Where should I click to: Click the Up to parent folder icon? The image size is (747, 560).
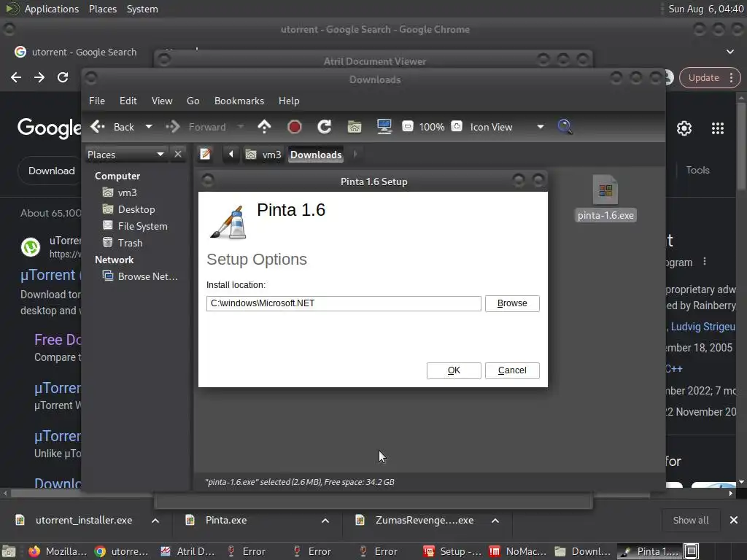(x=264, y=127)
